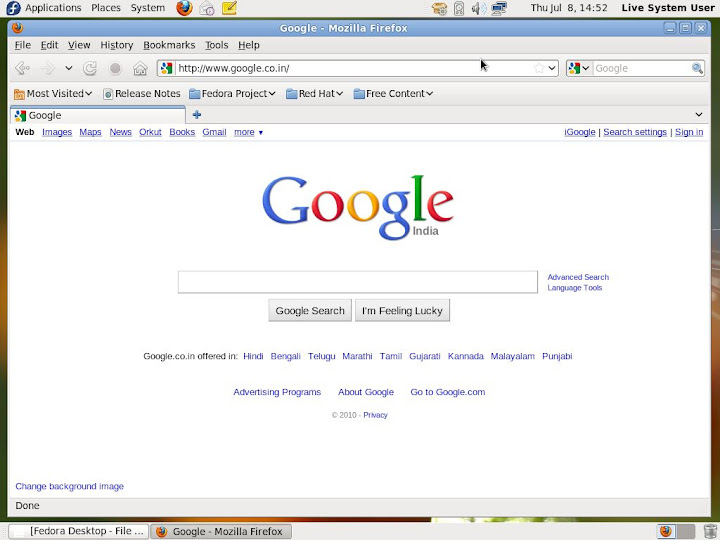Open the System menu in top panel
720x540 pixels.
point(147,8)
